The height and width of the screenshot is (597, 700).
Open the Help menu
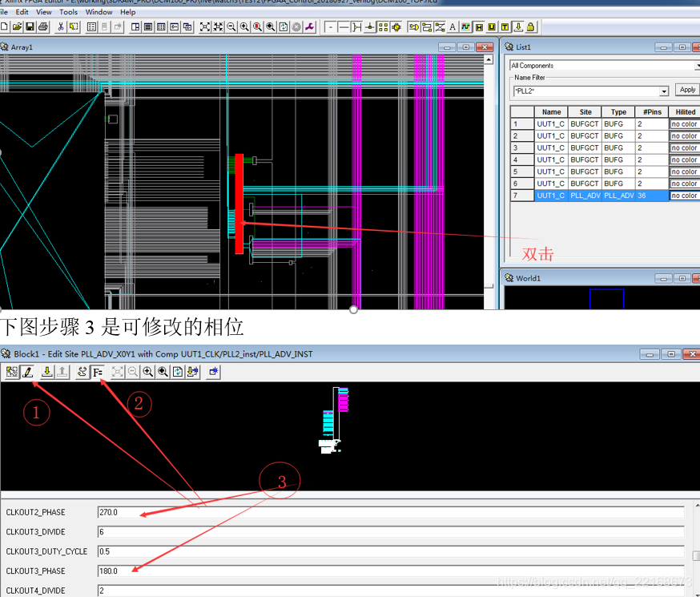[127, 12]
